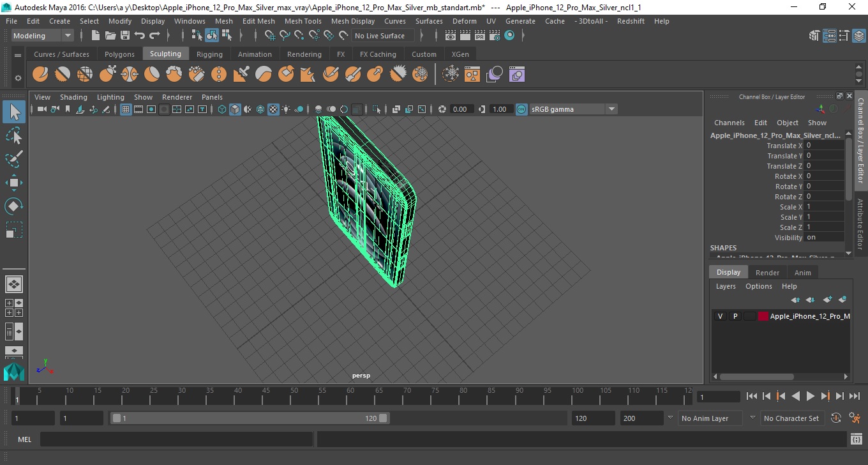
Task: Switch to the Polygons shelf tab
Action: coord(119,54)
